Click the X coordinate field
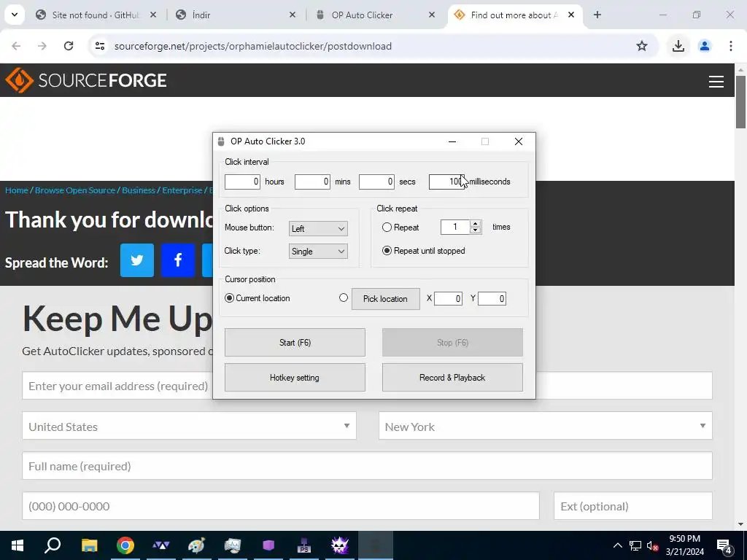This screenshot has width=747, height=560. [x=448, y=298]
